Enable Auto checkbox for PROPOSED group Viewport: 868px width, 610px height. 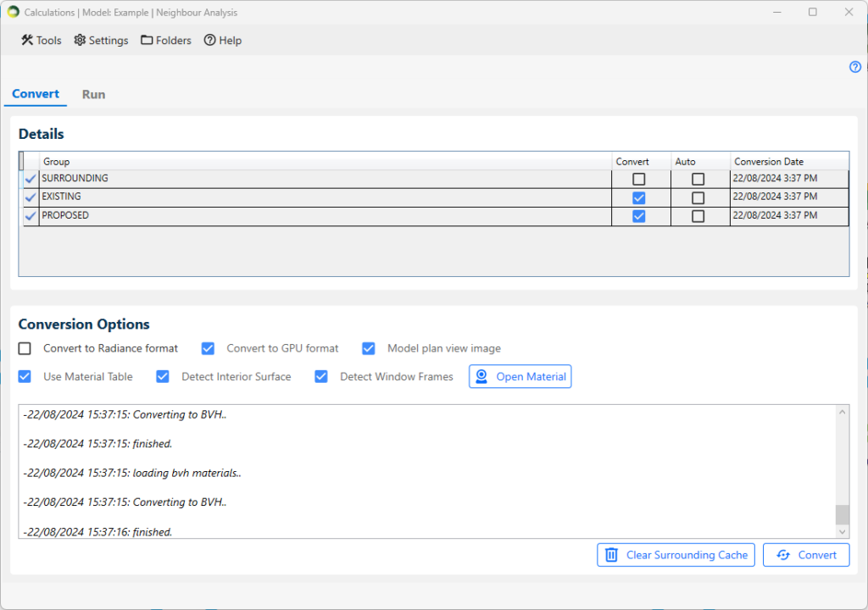[x=698, y=216]
